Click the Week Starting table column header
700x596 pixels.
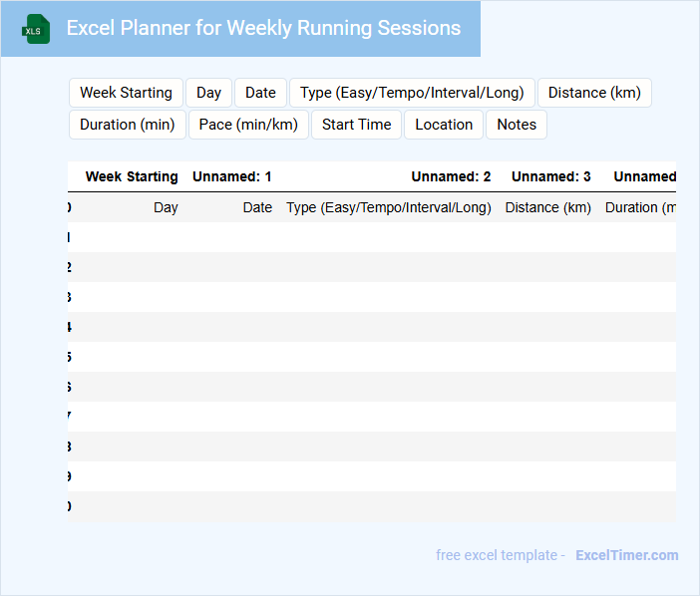[x=132, y=176]
